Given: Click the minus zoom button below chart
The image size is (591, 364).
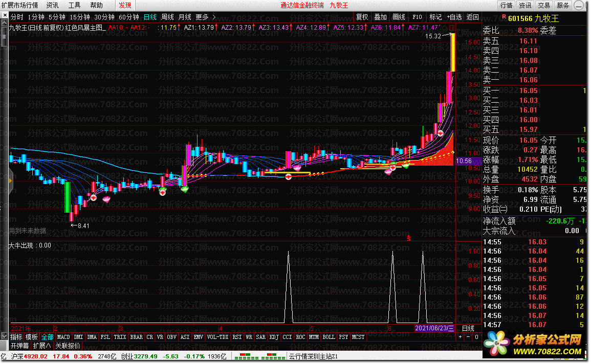Looking at the screenshot, I should pos(468,337).
